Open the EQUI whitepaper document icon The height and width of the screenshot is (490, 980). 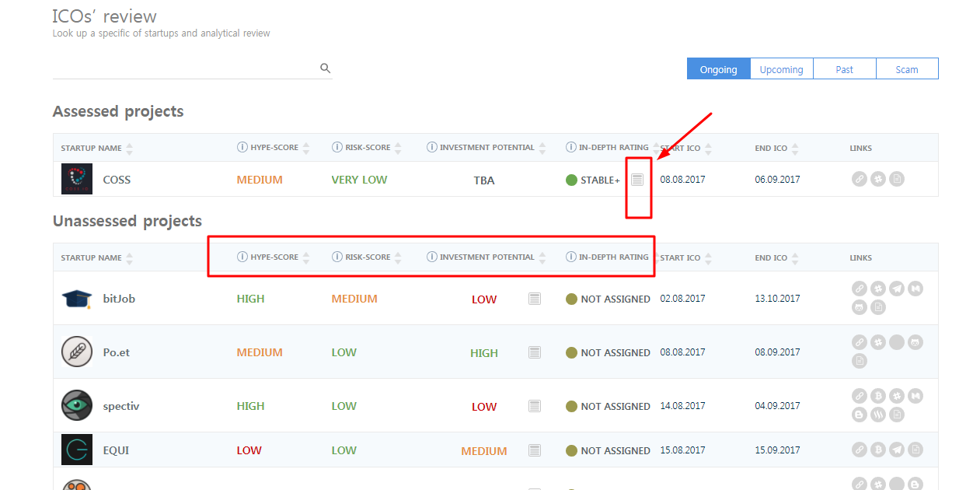click(x=915, y=450)
